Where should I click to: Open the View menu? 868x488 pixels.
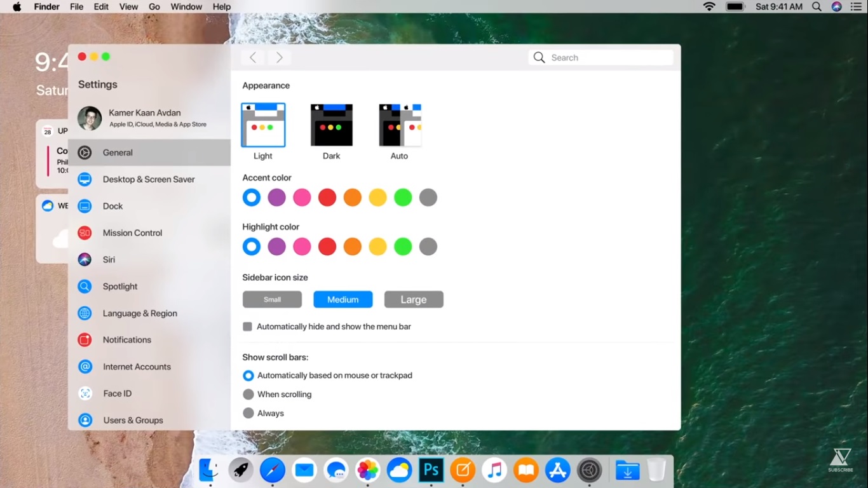(x=128, y=6)
